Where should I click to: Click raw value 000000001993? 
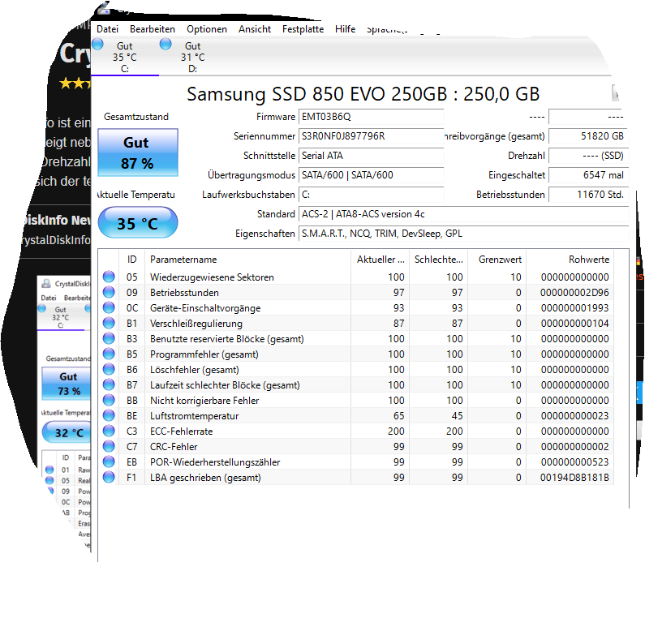574,308
